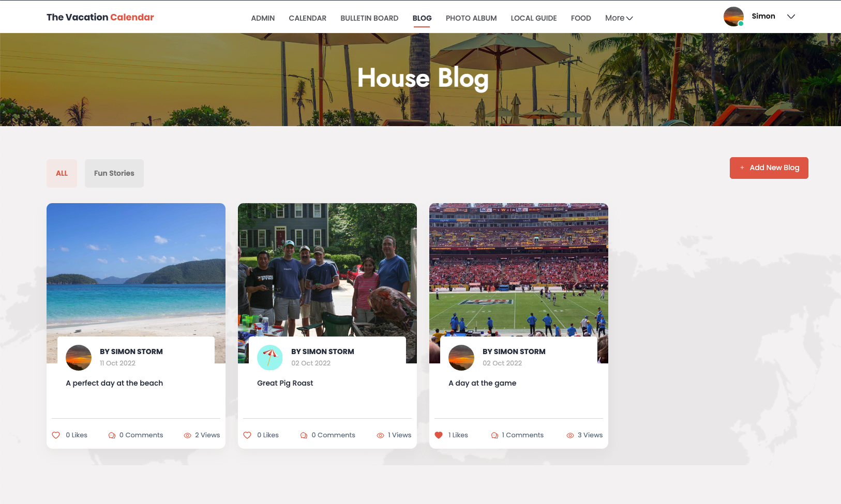841x504 pixels.
Task: Open the comments icon on the beach post
Action: coord(112,435)
